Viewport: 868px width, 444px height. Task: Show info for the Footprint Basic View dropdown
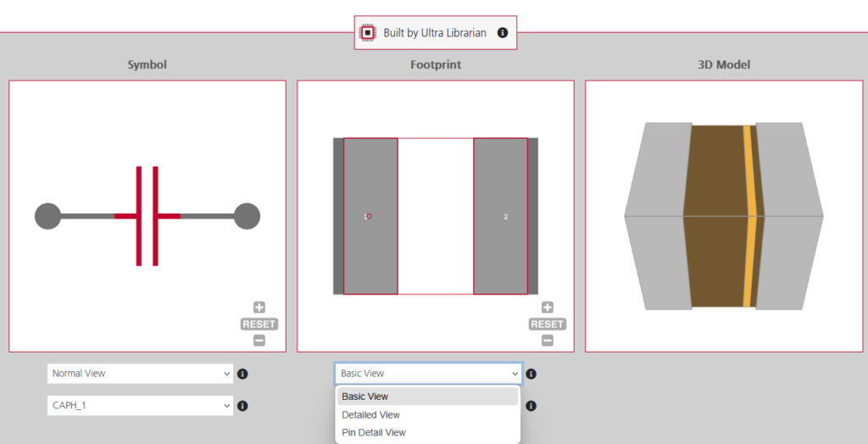(x=531, y=374)
